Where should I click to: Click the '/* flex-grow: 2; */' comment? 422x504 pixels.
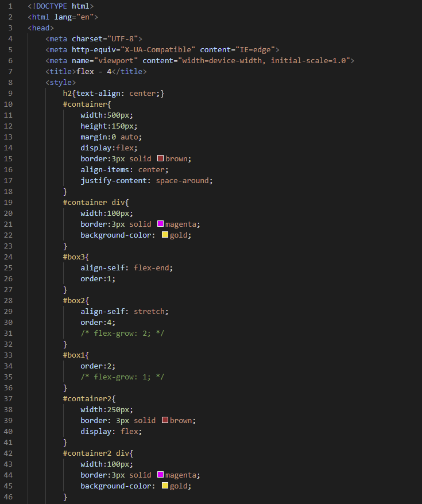pyautogui.click(x=122, y=334)
